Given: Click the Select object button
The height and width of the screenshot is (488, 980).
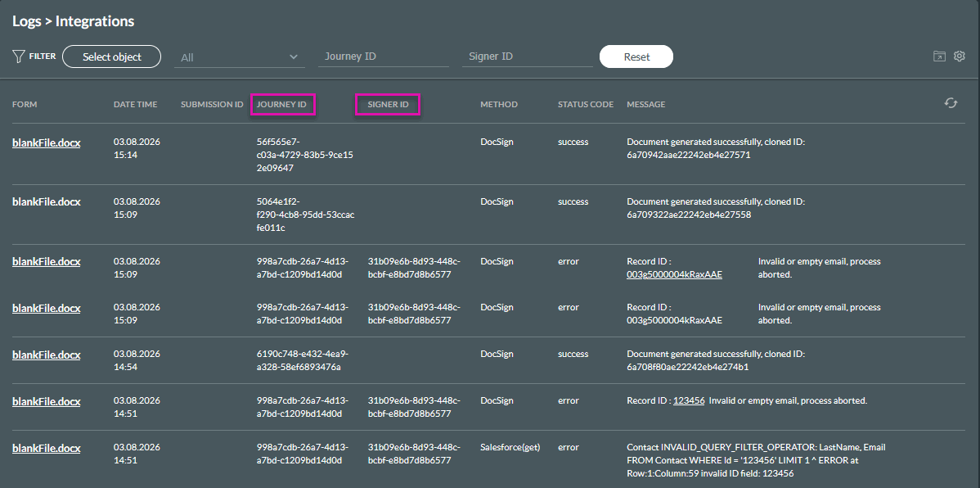Looking at the screenshot, I should 112,57.
